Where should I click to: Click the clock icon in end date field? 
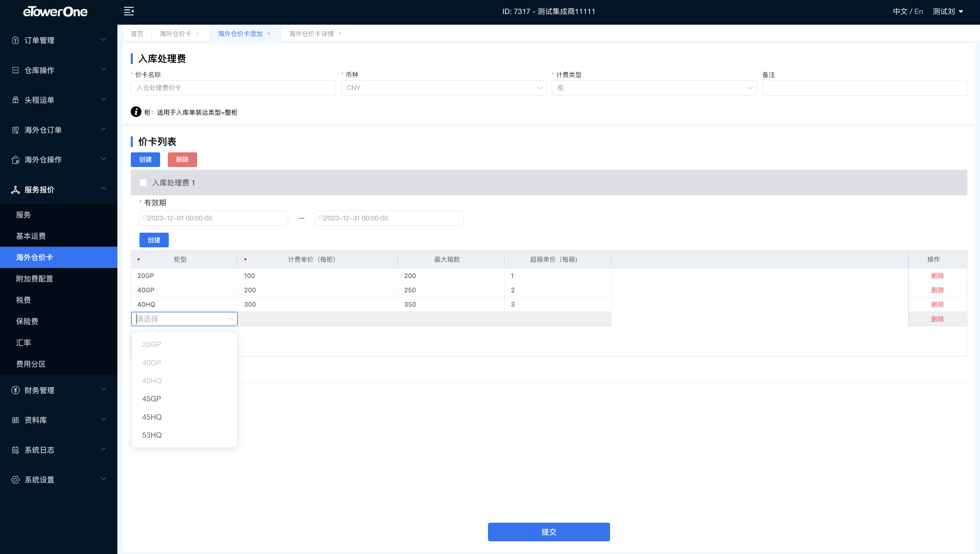point(321,218)
